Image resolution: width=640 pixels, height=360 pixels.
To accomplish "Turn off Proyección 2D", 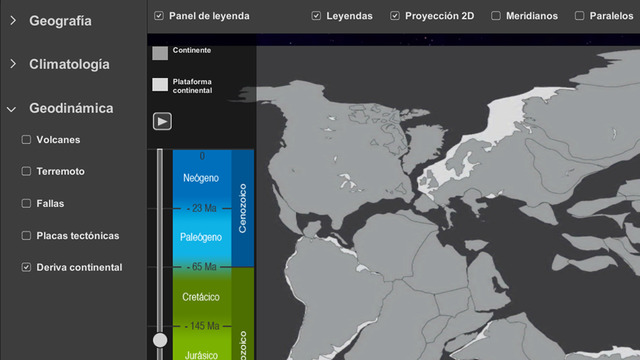I will (395, 16).
